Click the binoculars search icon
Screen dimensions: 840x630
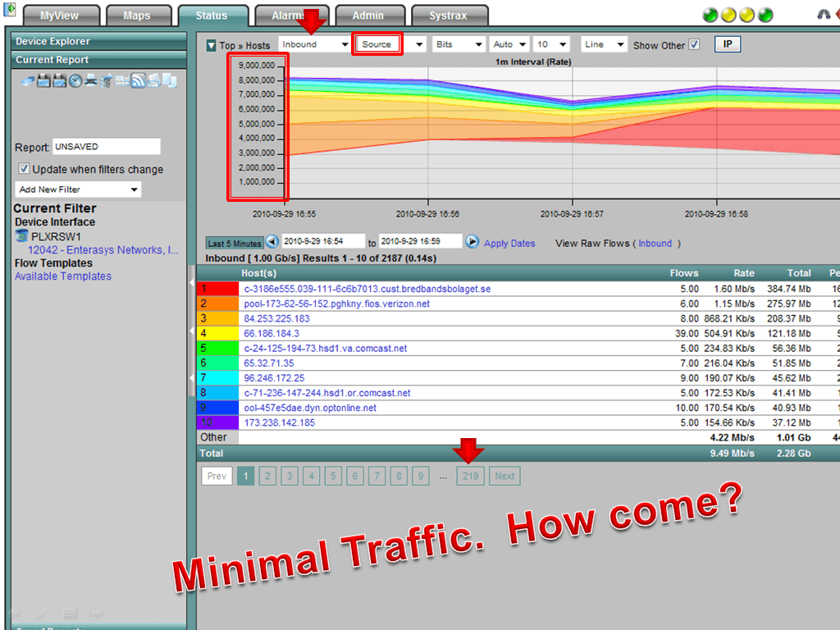point(824,15)
